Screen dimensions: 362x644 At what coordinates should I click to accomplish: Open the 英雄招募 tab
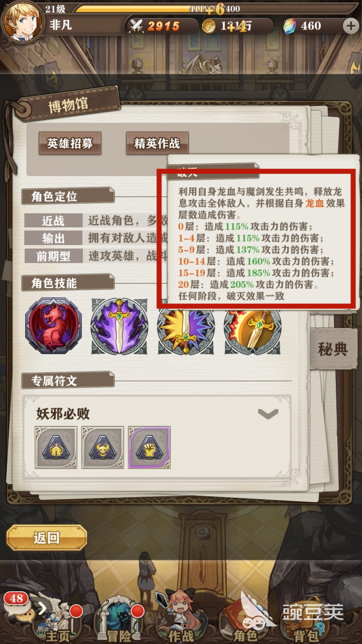[x=70, y=143]
